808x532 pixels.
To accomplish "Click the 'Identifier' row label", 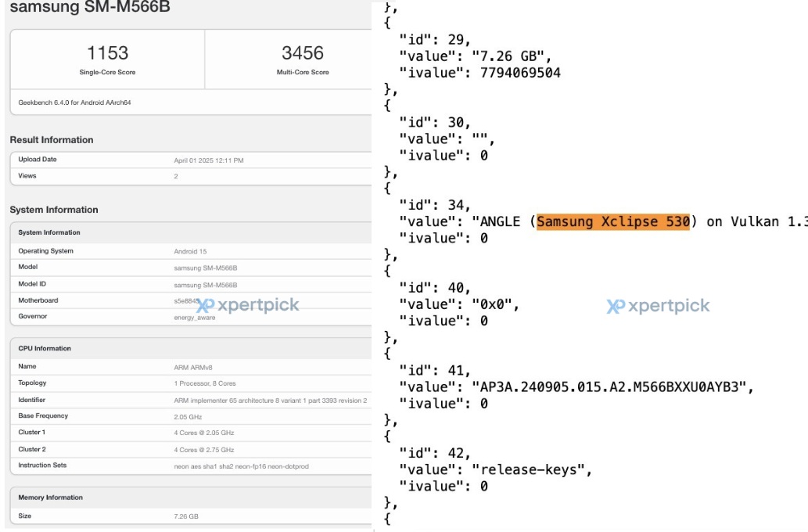I will [x=32, y=400].
